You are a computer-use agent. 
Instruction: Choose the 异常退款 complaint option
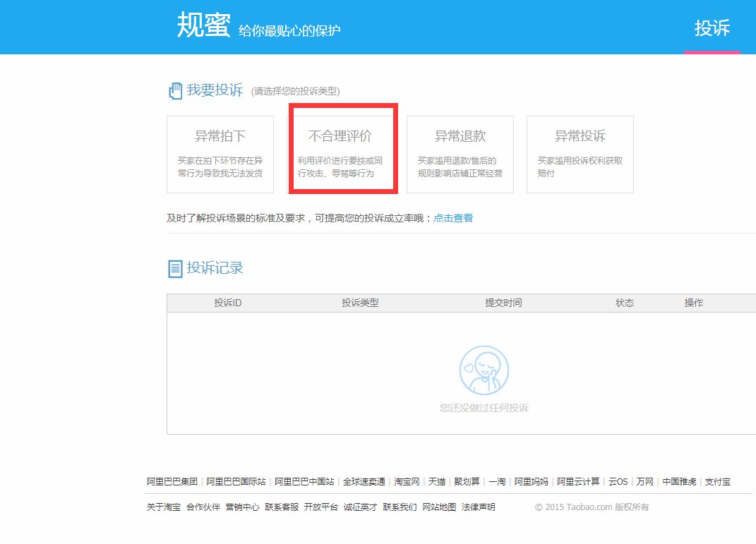pos(460,154)
